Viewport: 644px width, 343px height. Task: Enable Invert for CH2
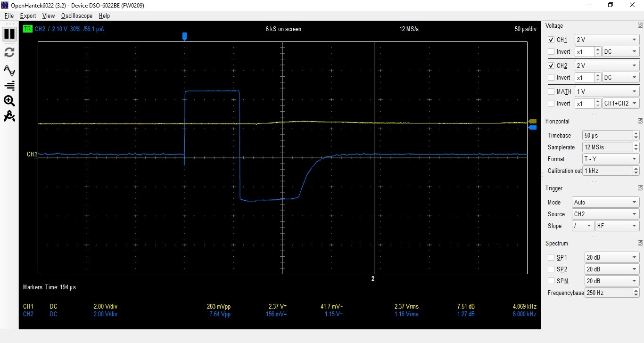[x=551, y=78]
